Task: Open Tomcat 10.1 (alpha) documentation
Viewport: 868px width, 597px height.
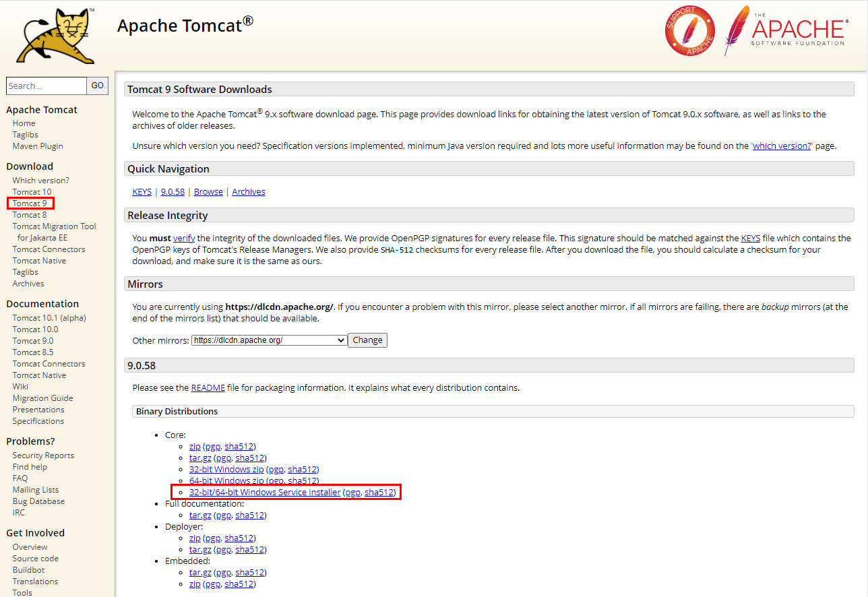Action: click(49, 318)
